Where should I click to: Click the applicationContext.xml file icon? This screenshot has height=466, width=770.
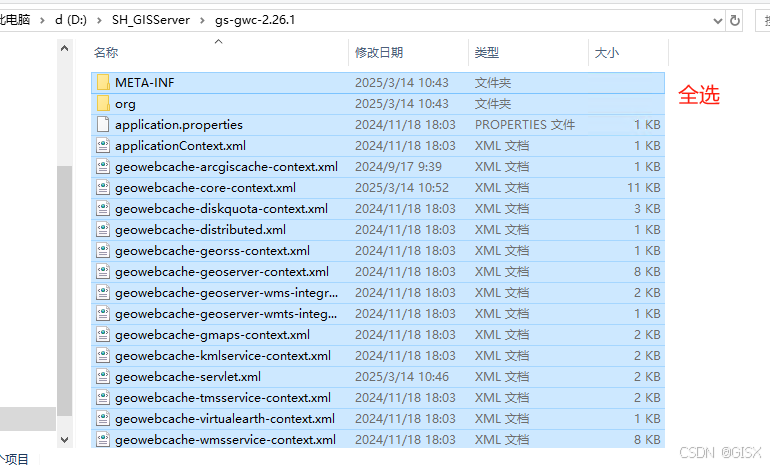pyautogui.click(x=103, y=146)
